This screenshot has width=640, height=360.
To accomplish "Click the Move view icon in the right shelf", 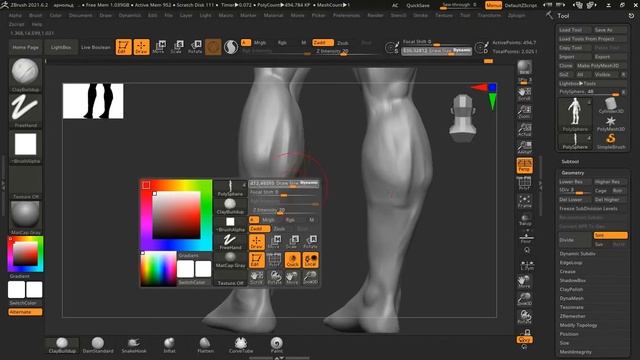I will click(x=524, y=281).
